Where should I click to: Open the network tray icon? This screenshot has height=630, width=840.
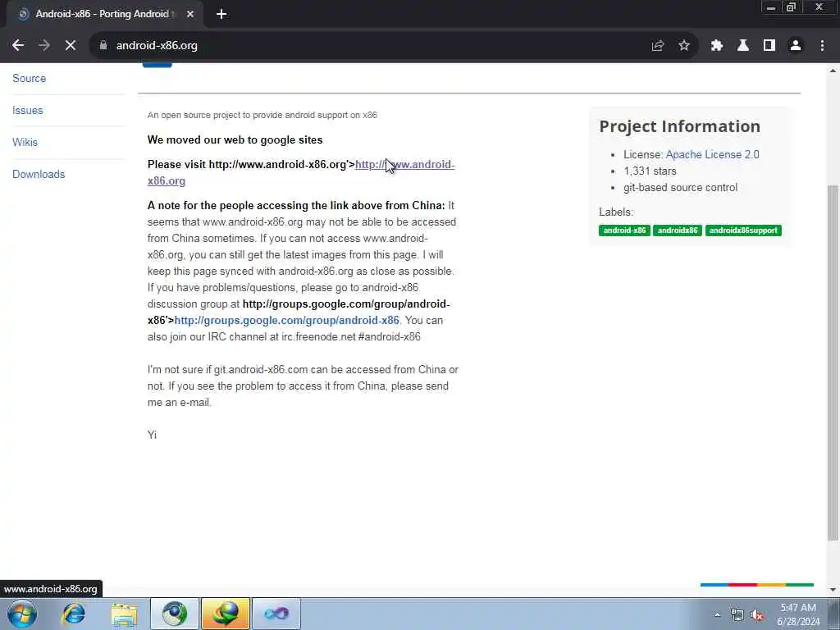point(737,615)
